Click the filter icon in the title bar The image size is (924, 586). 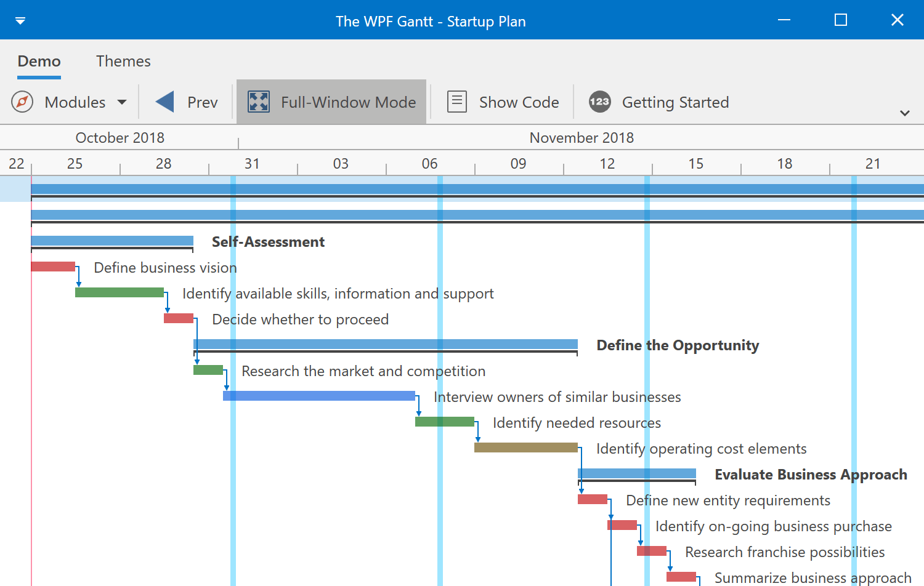click(x=20, y=20)
